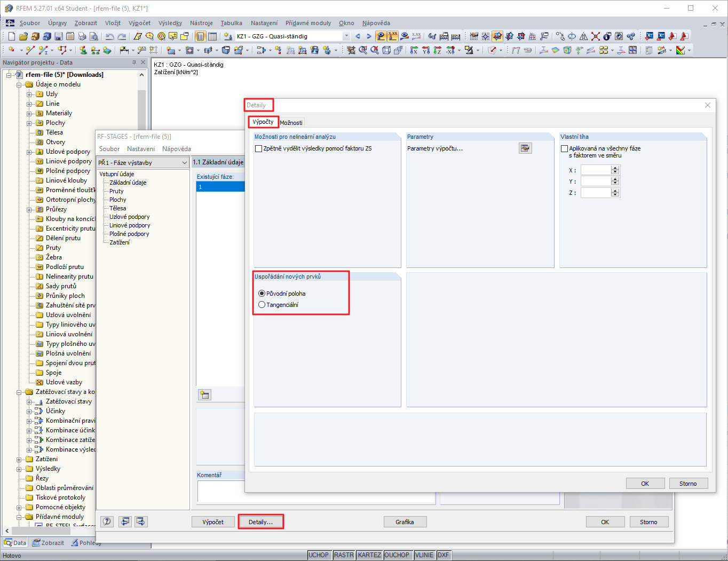Select the 'Tangenciální' radio button
The width and height of the screenshot is (728, 561).
262,305
